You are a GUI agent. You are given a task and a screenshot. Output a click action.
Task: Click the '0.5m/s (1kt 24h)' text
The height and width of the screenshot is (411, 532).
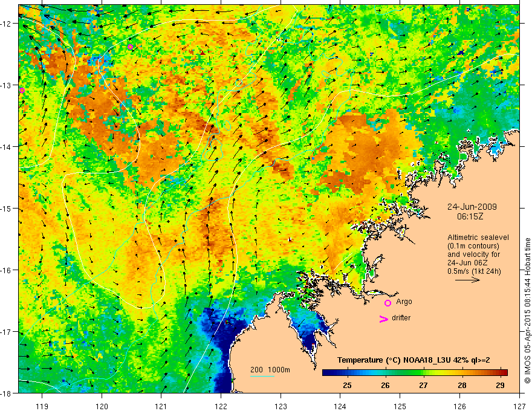474,271
